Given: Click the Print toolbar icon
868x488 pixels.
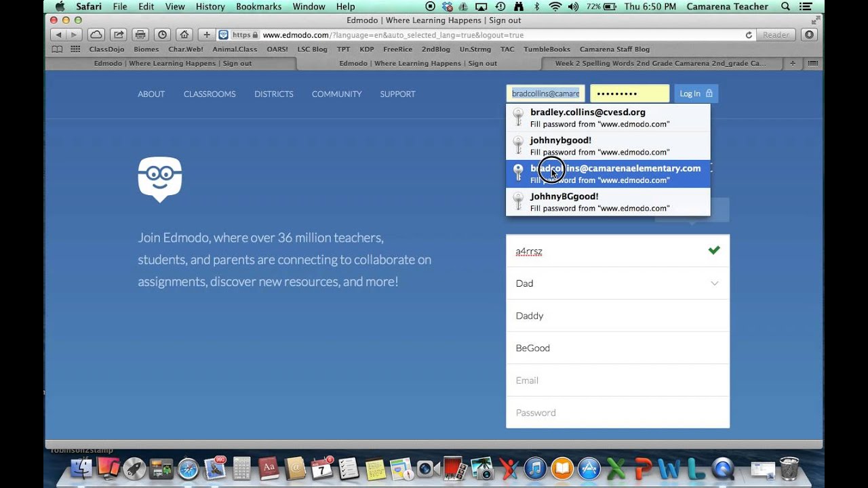Looking at the screenshot, I should 140,35.
